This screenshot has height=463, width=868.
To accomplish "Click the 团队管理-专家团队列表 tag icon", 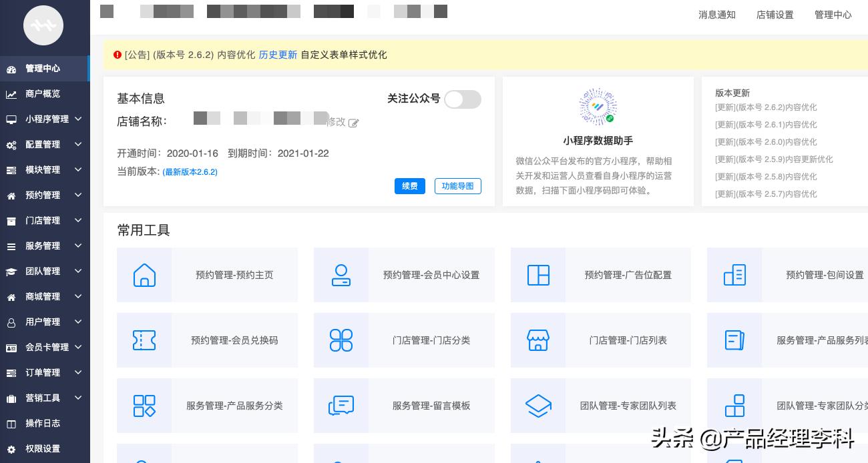I will pos(538,406).
